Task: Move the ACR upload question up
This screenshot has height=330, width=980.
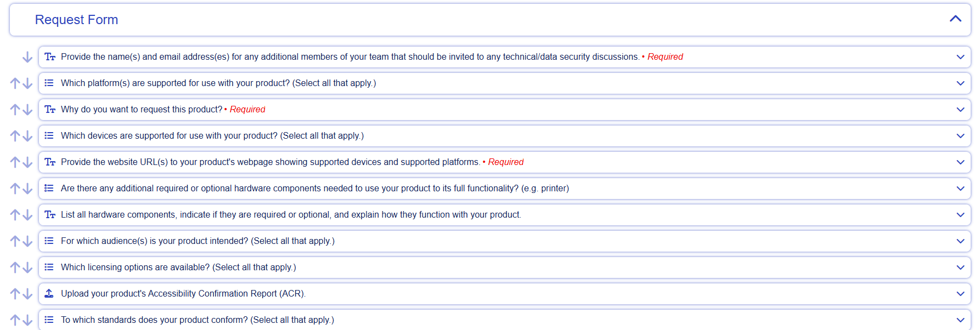Action: tap(15, 294)
